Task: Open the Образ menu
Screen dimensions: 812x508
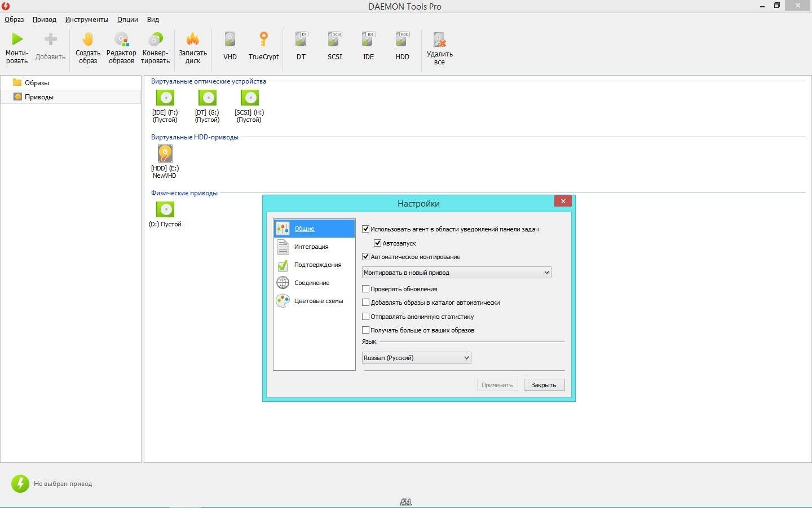Action: [14, 19]
